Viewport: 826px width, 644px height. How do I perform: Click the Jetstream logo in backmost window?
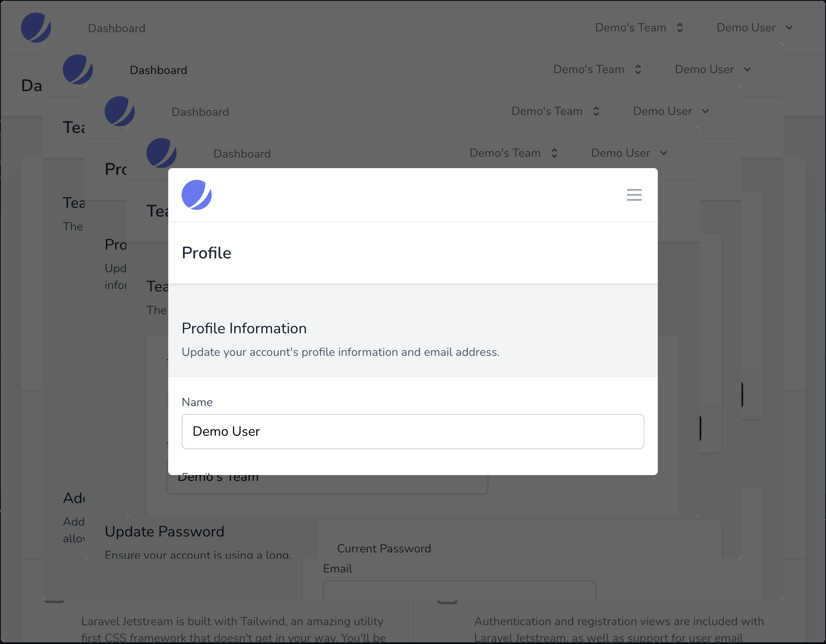36,28
